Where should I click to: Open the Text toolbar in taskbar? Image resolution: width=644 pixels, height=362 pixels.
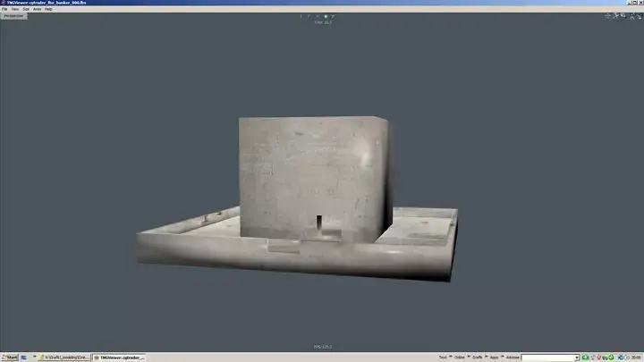[443, 358]
